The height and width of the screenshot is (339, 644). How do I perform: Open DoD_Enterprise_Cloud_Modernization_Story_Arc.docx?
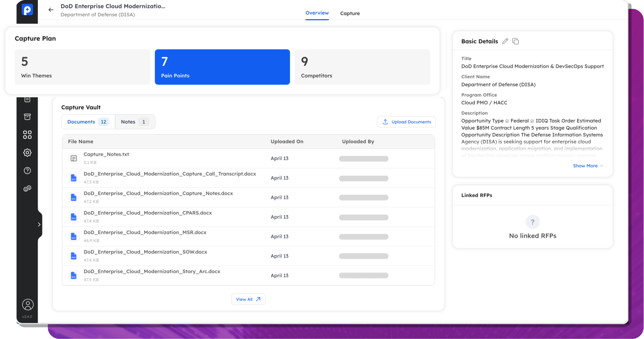coord(152,271)
